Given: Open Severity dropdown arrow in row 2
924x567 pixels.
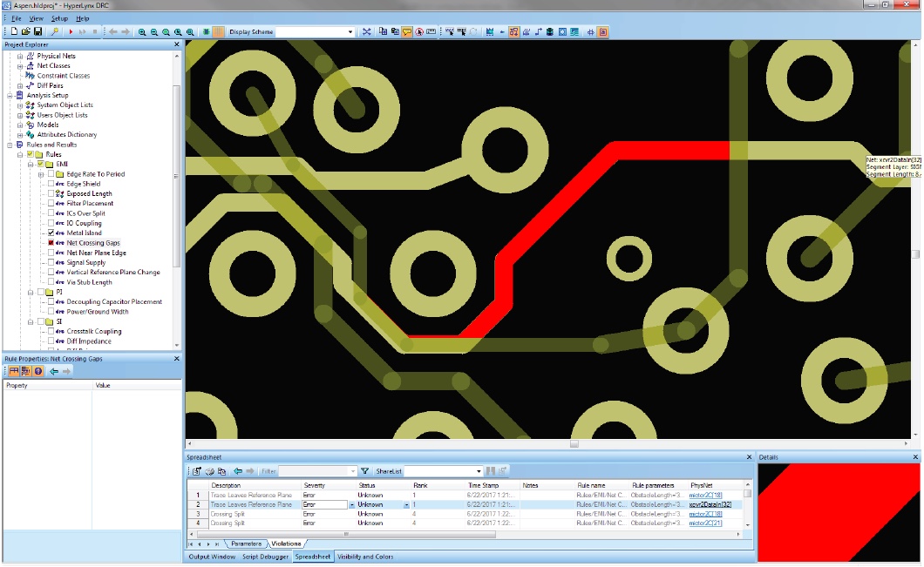Looking at the screenshot, I should tap(352, 504).
